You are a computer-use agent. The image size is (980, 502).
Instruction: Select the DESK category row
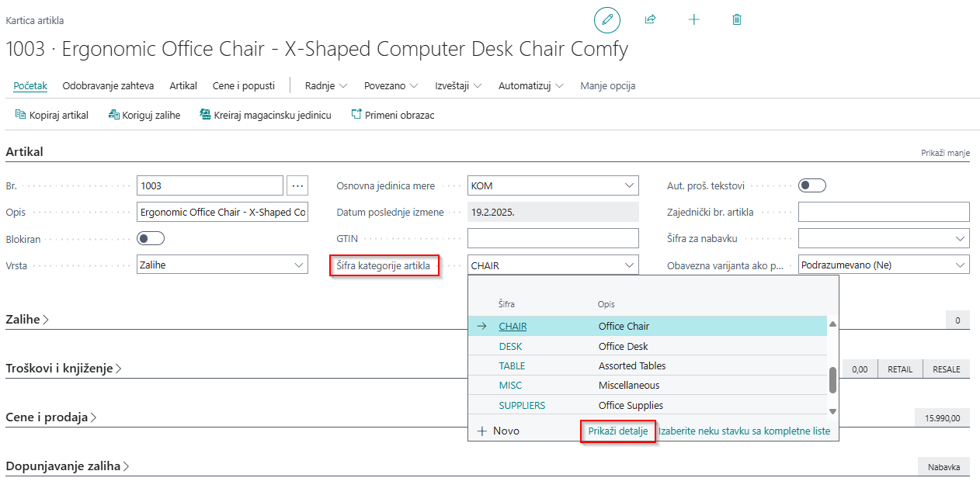coord(510,346)
